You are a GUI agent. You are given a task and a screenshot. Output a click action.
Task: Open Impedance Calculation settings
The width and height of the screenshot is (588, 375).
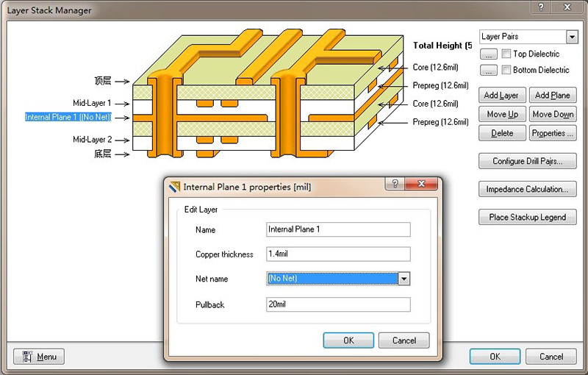[x=527, y=189]
